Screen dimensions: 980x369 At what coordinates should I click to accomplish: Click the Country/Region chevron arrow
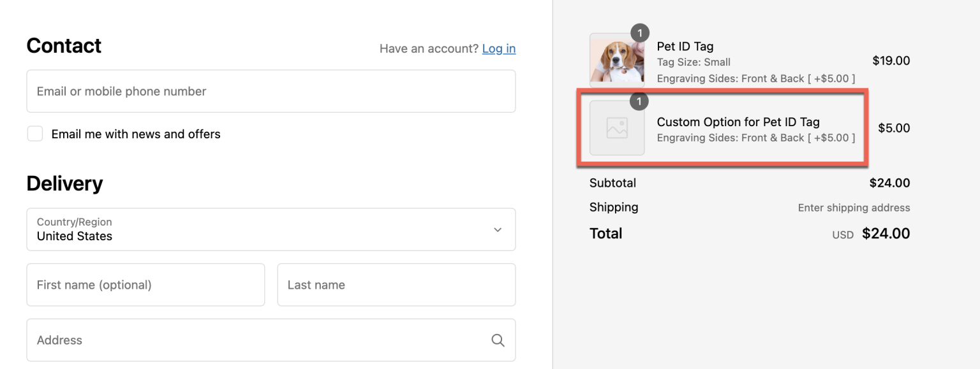497,230
